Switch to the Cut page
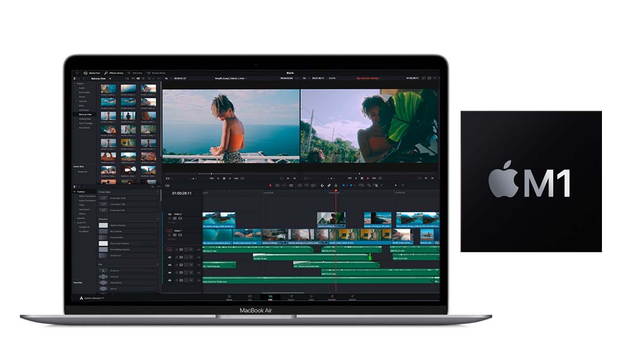This screenshot has width=644, height=363. pyautogui.click(x=250, y=298)
